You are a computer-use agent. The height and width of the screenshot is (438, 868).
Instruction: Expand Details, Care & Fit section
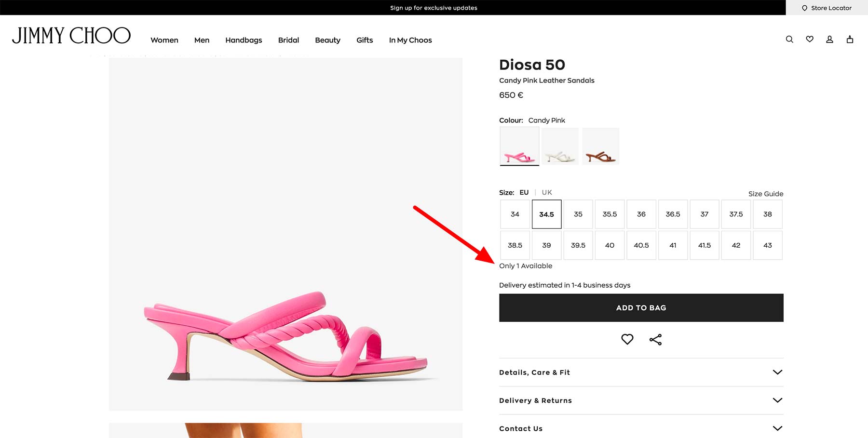coord(641,372)
